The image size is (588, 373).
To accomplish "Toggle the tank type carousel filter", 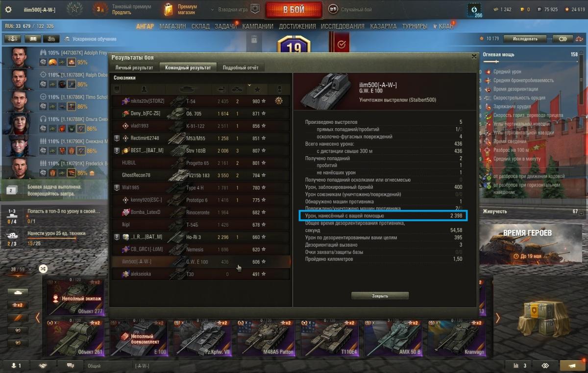I will [18, 292].
